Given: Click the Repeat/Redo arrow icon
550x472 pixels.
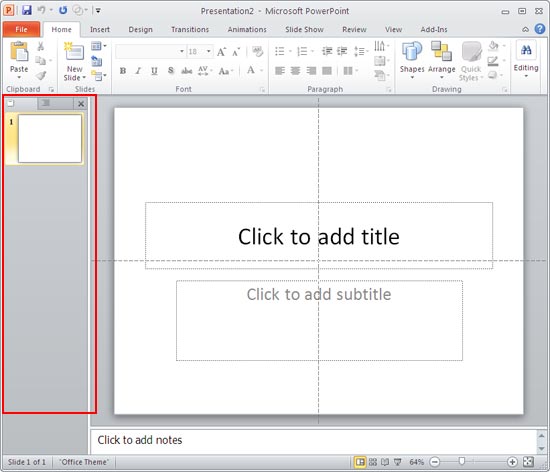Looking at the screenshot, I should point(63,10).
